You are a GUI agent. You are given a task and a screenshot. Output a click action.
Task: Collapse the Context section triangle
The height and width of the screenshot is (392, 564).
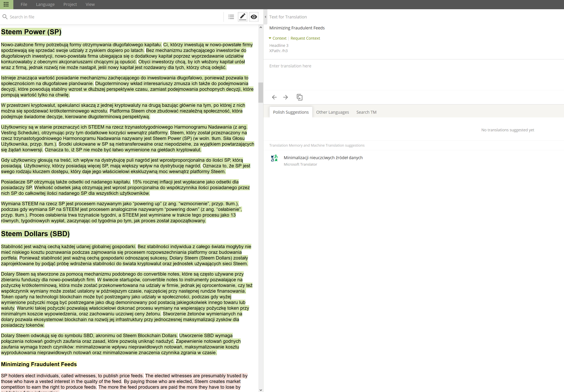(270, 38)
